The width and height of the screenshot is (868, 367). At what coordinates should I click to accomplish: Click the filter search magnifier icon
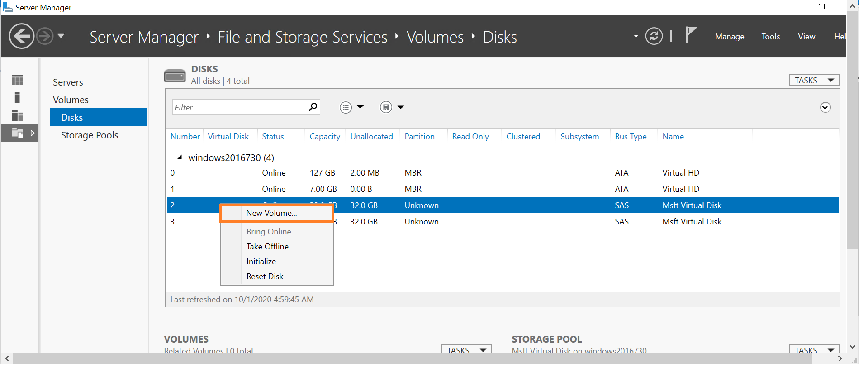(x=313, y=107)
